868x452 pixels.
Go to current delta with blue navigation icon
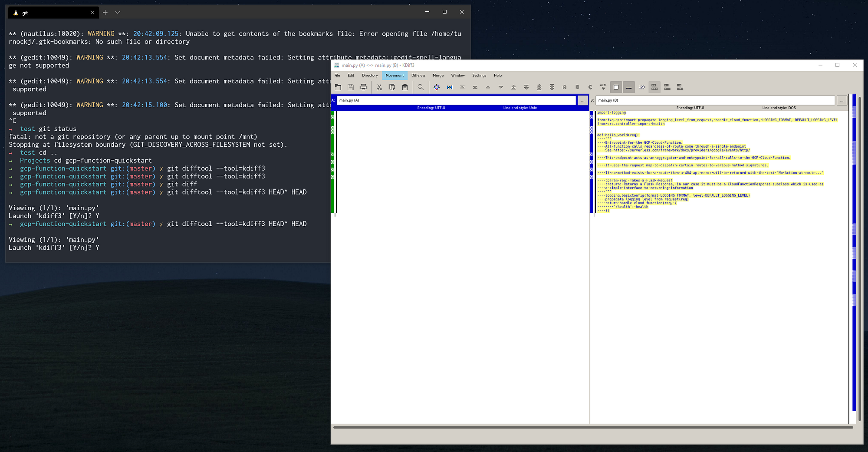[437, 87]
